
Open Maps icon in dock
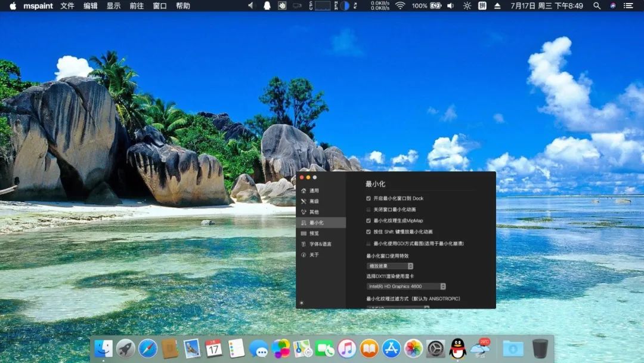(x=303, y=349)
